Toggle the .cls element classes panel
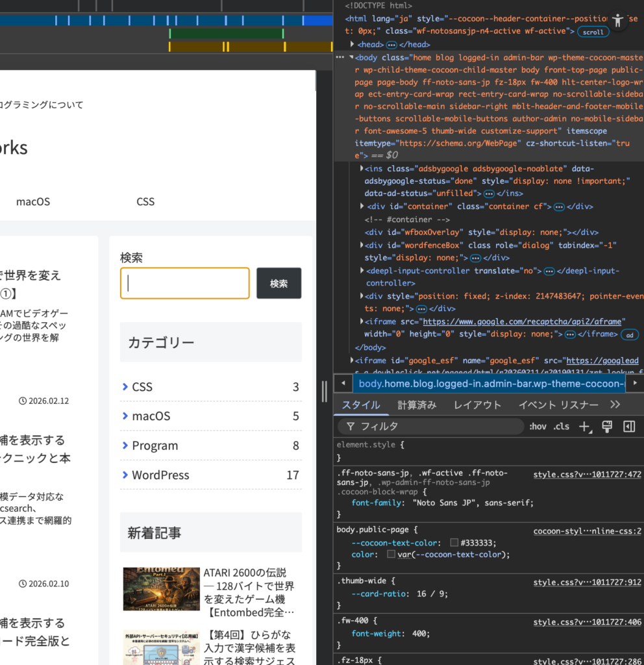The width and height of the screenshot is (644, 665). pyautogui.click(x=561, y=427)
